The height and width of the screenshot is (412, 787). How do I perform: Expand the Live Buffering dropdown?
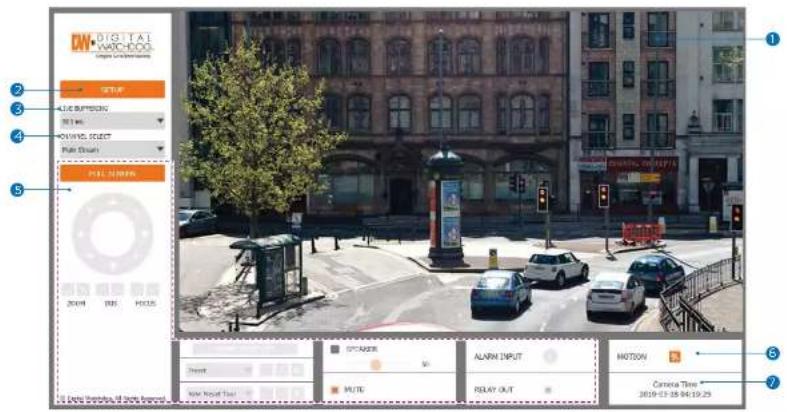click(112, 121)
